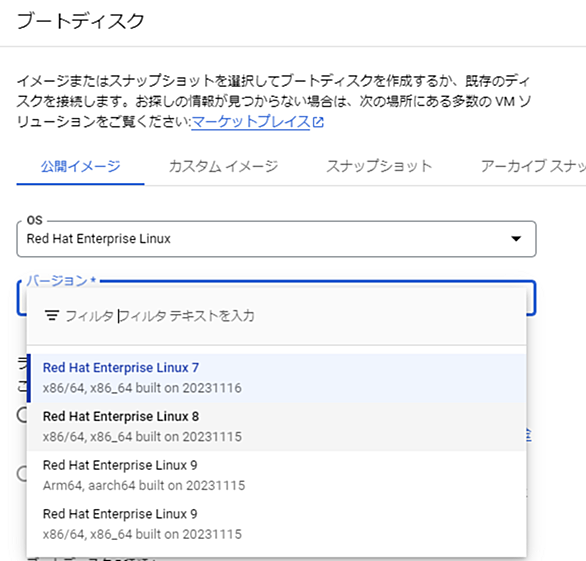The width and height of the screenshot is (586, 561).
Task: Choose Red Hat Enterprise Linux 9 Arm64 version
Action: click(277, 475)
